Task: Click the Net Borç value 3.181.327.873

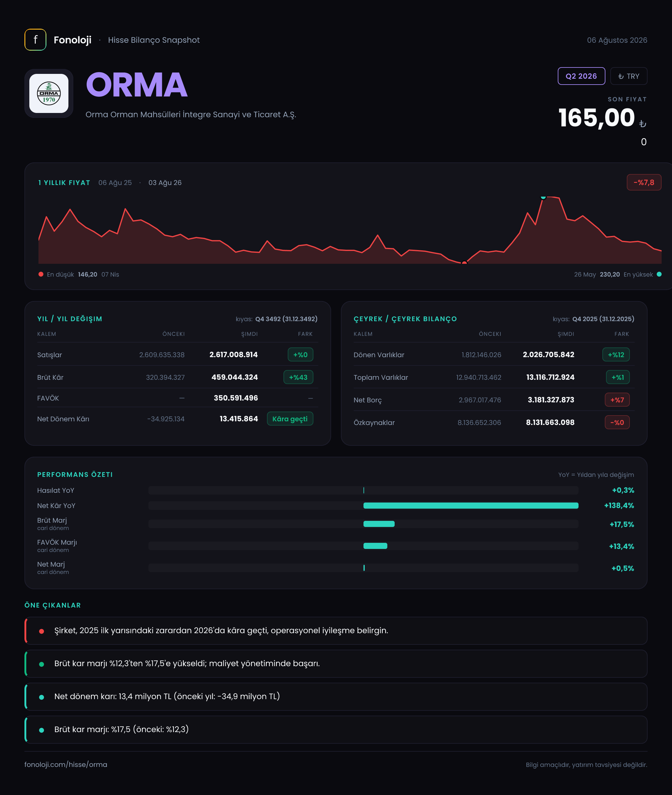Action: pyautogui.click(x=551, y=400)
